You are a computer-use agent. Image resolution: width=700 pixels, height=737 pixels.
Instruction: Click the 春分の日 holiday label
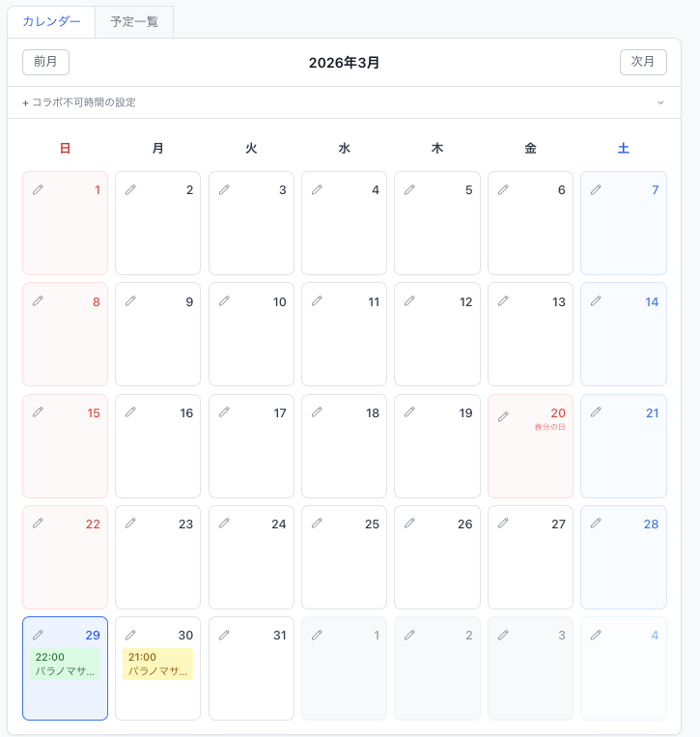[549, 427]
